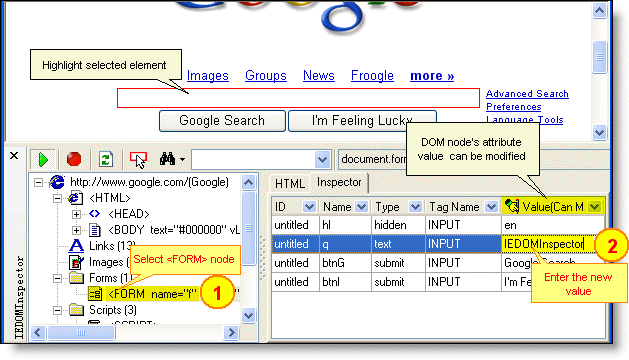Collapse the <HTML> tree node
Viewport: 629px width, 360px height.
click(57, 198)
